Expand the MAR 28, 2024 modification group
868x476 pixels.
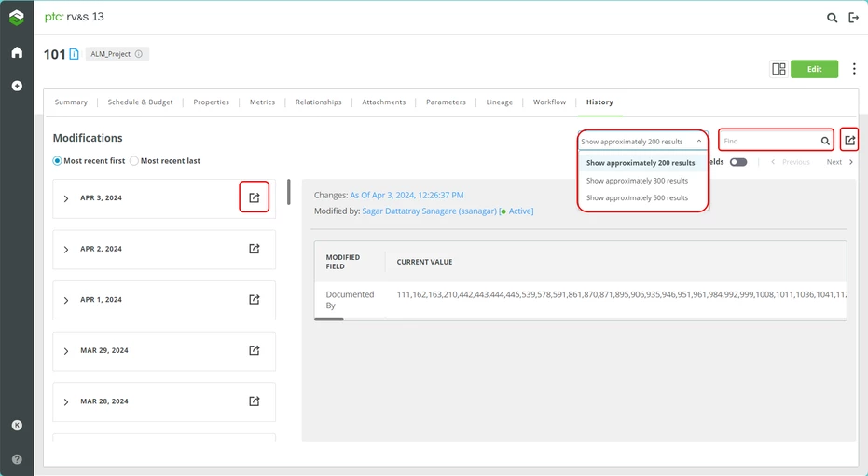(x=66, y=401)
